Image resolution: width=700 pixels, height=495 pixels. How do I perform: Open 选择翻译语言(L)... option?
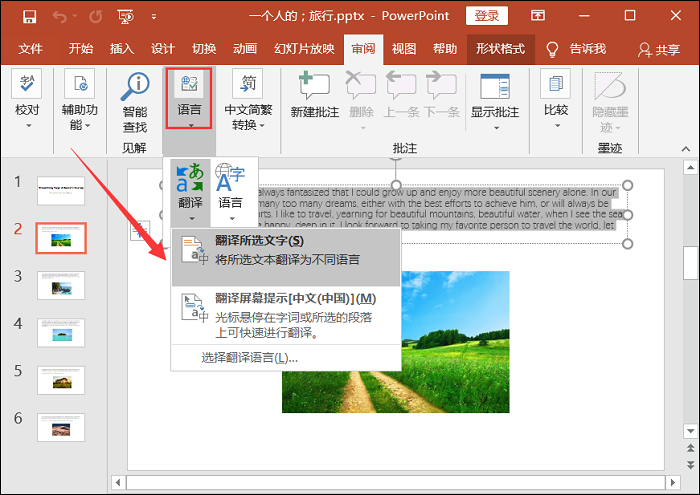click(x=286, y=358)
